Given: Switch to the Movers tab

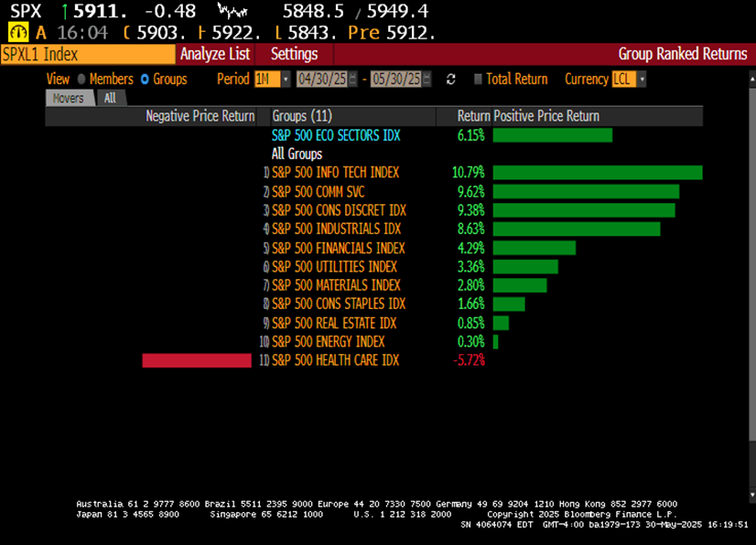Looking at the screenshot, I should [x=70, y=98].
